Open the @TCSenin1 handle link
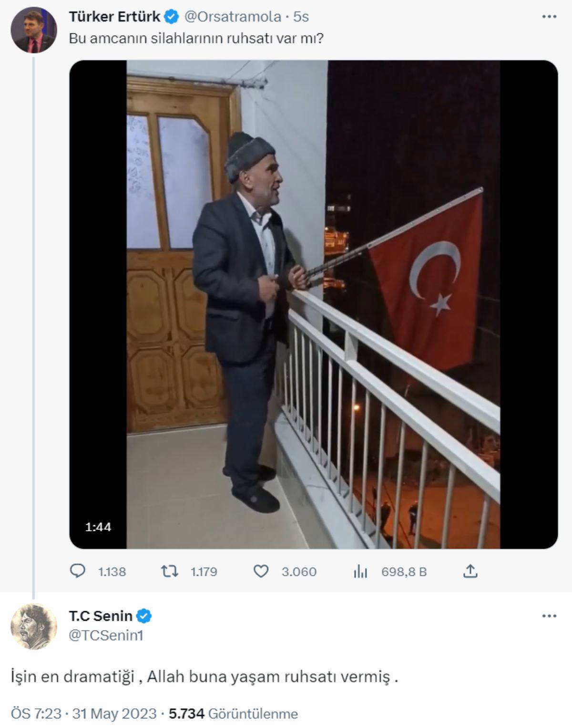Viewport: 572px width, 728px height. pyautogui.click(x=106, y=635)
